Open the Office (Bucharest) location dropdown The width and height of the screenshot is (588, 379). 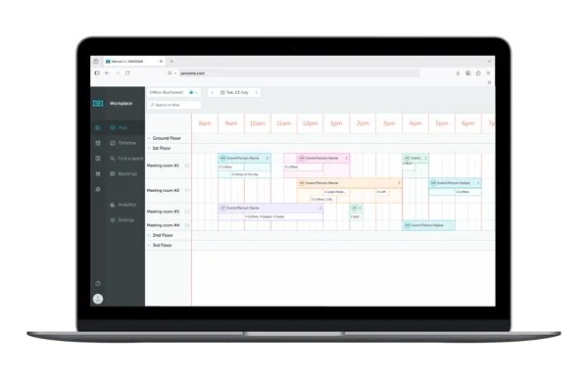click(173, 92)
